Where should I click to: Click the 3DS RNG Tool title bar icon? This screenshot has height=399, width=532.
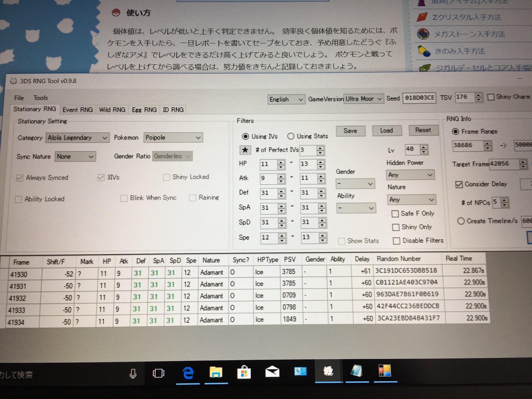[x=13, y=81]
